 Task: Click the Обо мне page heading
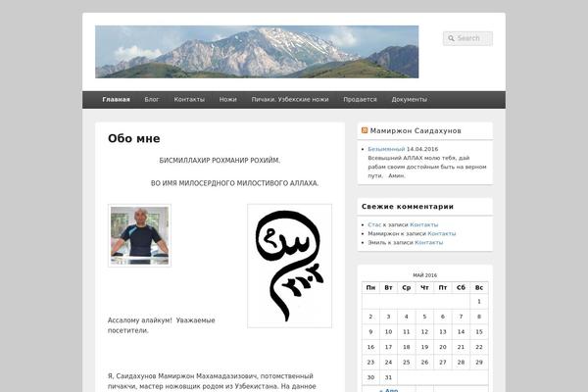(x=134, y=138)
